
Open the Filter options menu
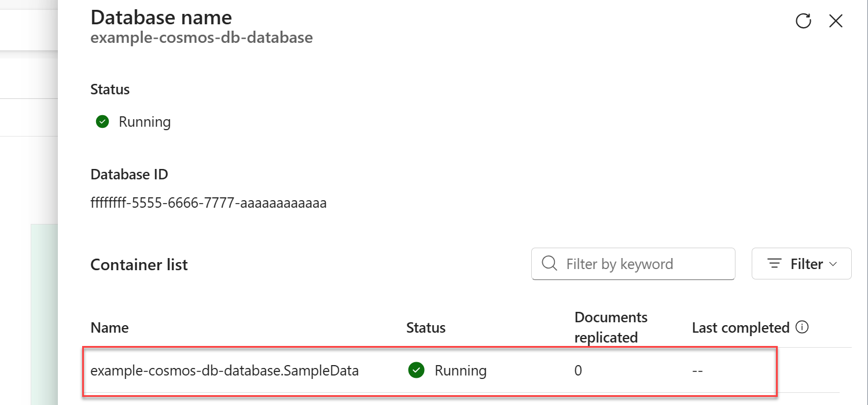tap(801, 263)
